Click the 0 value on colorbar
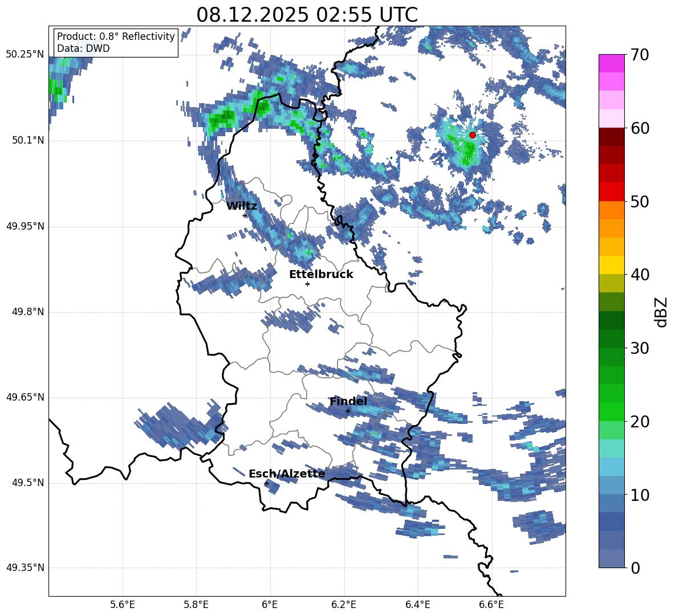 (x=635, y=568)
